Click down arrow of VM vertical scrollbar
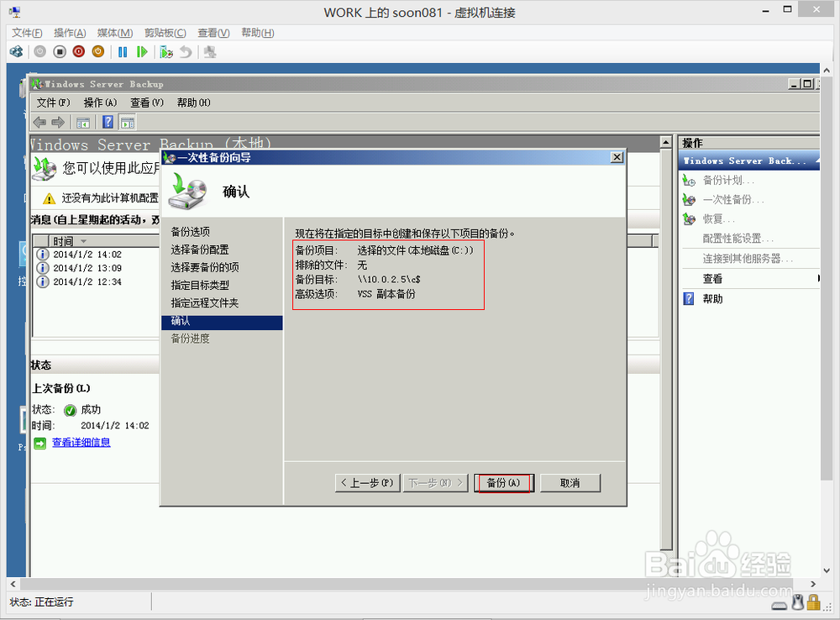The image size is (840, 620). [x=826, y=570]
